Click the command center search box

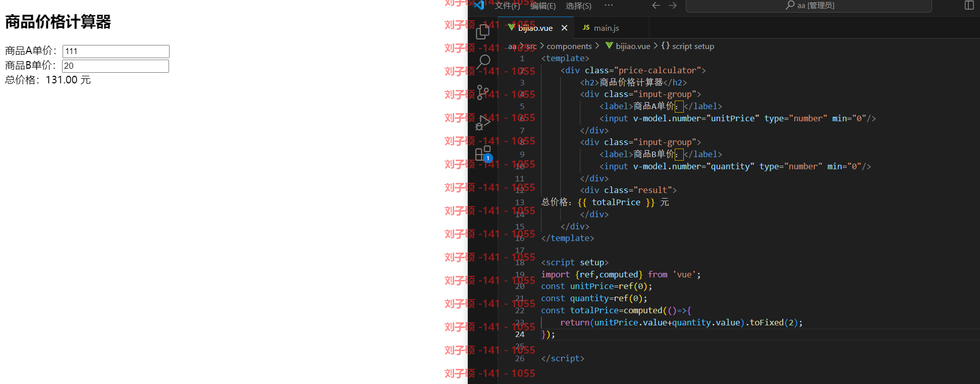(x=808, y=6)
